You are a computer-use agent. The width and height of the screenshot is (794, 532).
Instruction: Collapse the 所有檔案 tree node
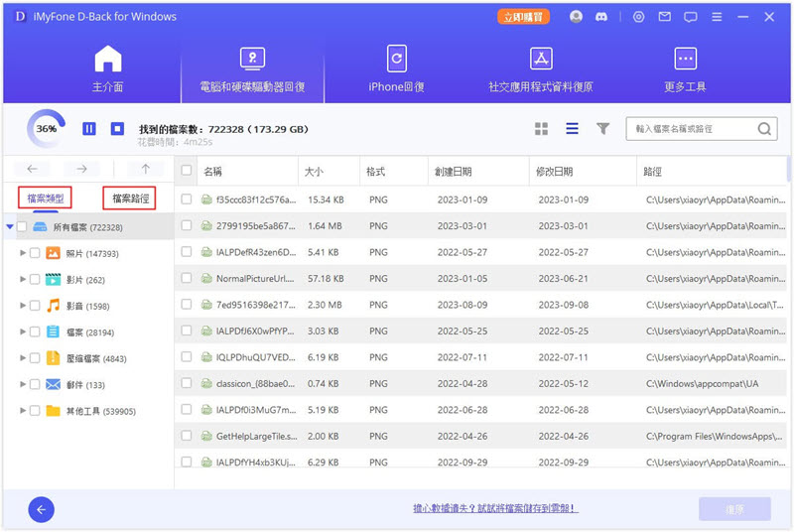click(10, 226)
